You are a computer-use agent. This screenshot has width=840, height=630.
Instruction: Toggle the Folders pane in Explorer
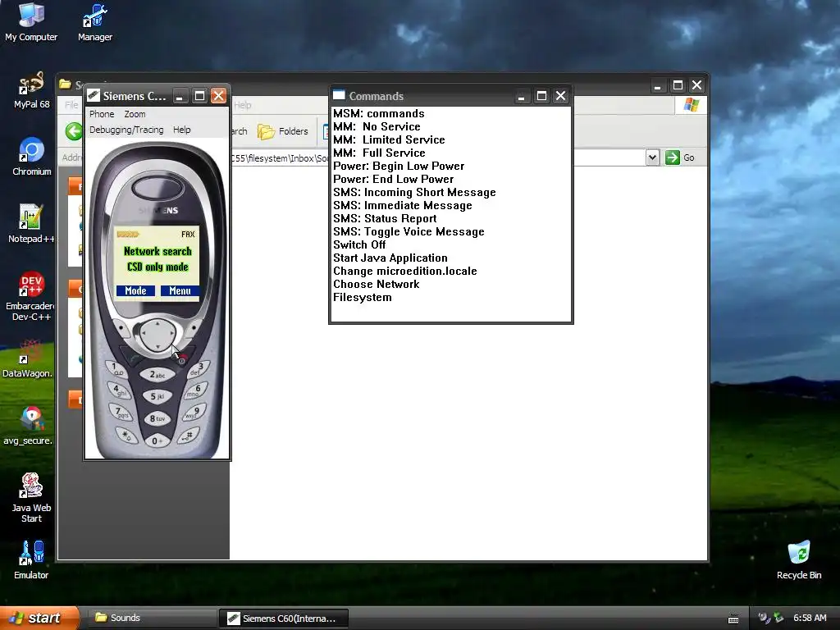(283, 131)
